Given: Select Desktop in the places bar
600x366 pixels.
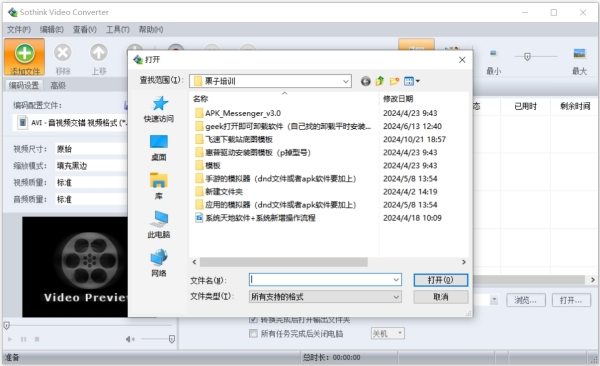Looking at the screenshot, I should click(x=159, y=148).
